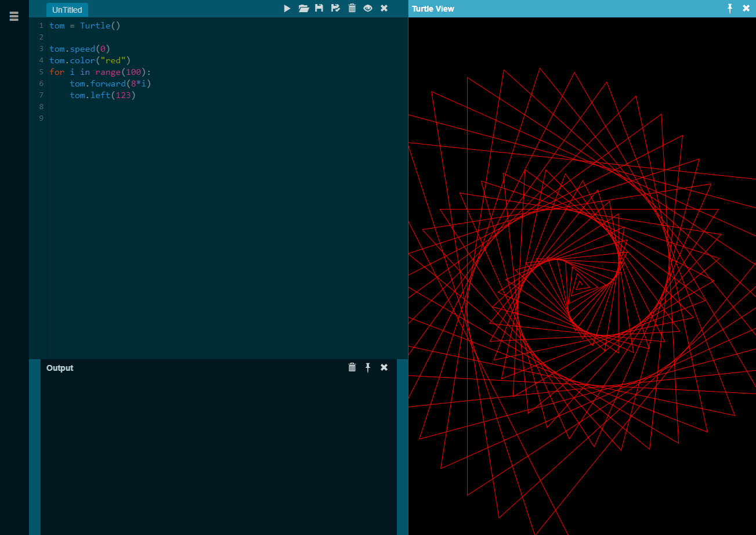Screen dimensions: 756x535
Task: Run the turtle program with play button
Action: 287,8
